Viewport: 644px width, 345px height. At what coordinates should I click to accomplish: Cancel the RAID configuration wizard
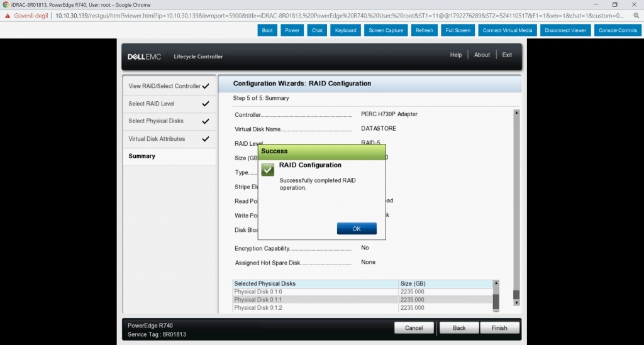413,328
